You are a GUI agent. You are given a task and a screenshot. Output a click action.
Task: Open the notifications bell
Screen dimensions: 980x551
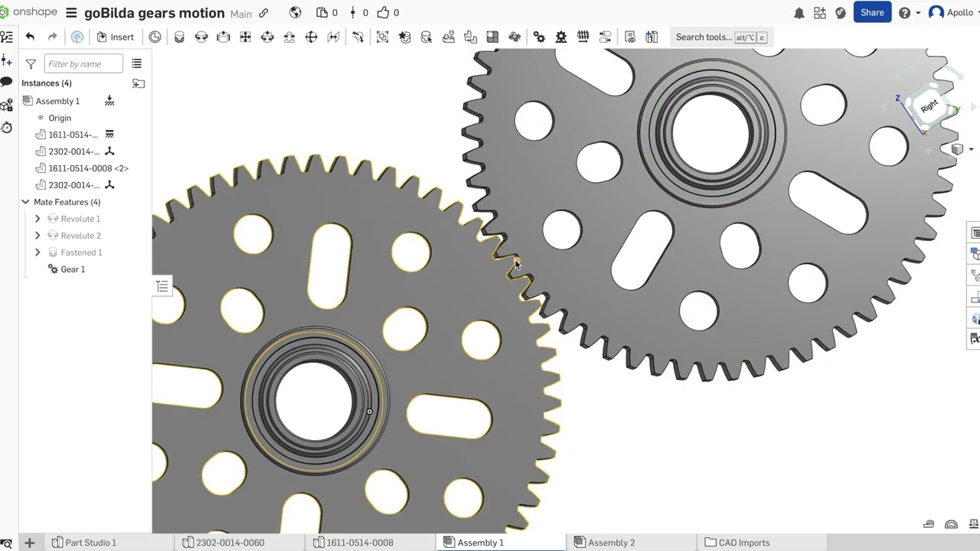[x=799, y=13]
